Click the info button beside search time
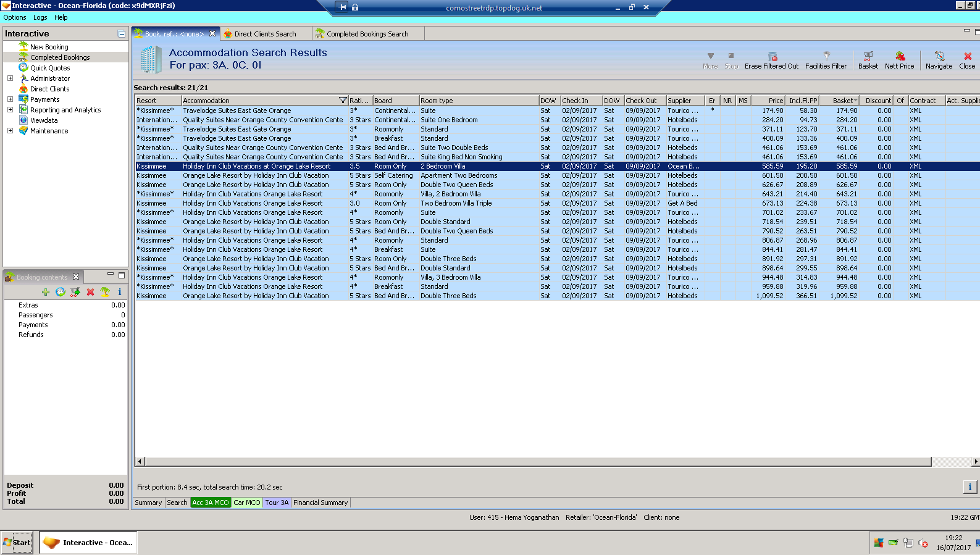Screen dimensions: 980x555 [x=970, y=487]
